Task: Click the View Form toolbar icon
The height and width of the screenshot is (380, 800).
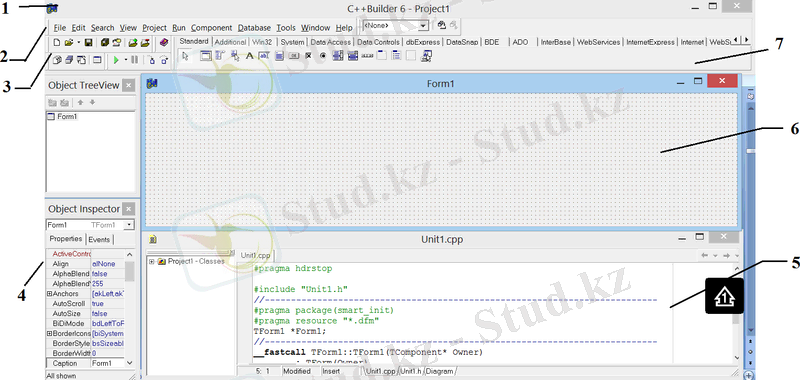Action: [x=69, y=60]
